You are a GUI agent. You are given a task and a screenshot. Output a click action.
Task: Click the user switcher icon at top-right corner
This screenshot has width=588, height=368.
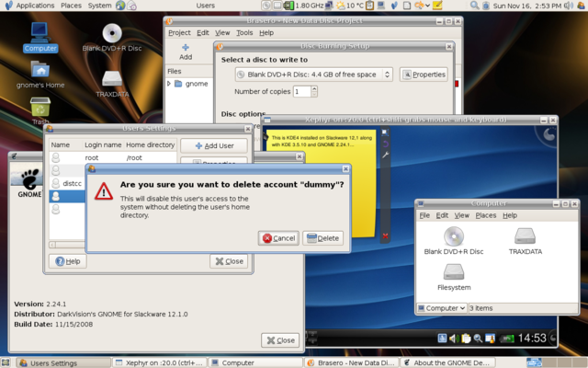point(582,6)
